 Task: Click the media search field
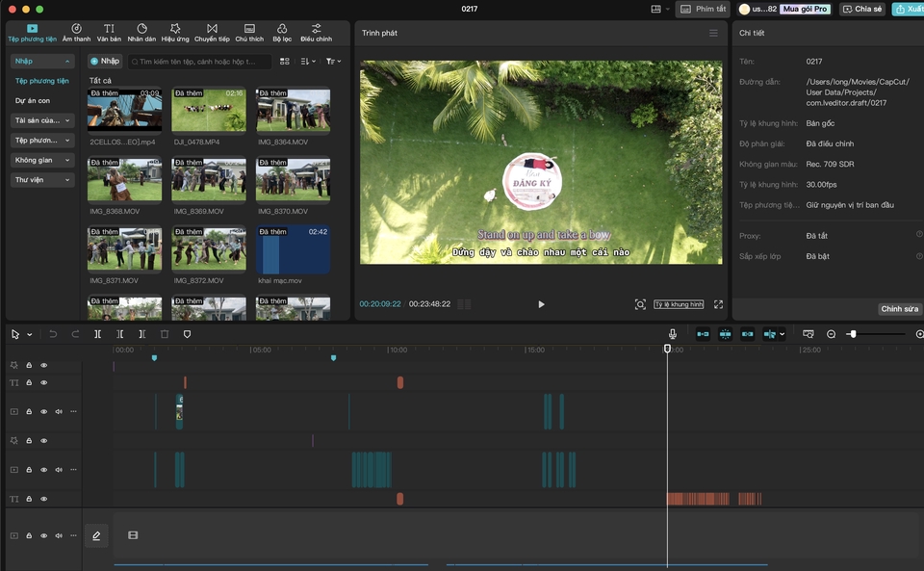pos(200,62)
